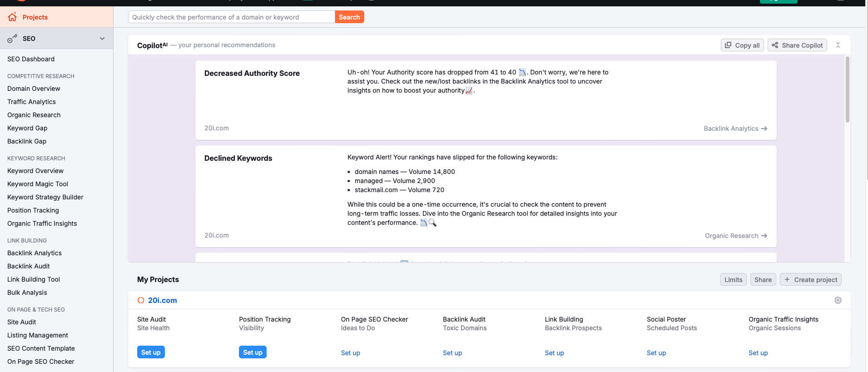Set up Link Building
Image resolution: width=868 pixels, height=372 pixels.
click(x=554, y=353)
